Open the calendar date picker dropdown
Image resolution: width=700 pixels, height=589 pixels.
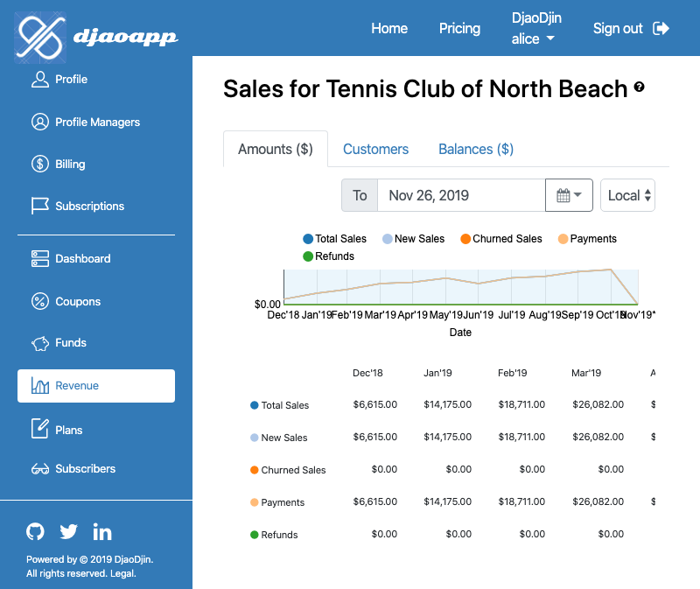pyautogui.click(x=569, y=195)
